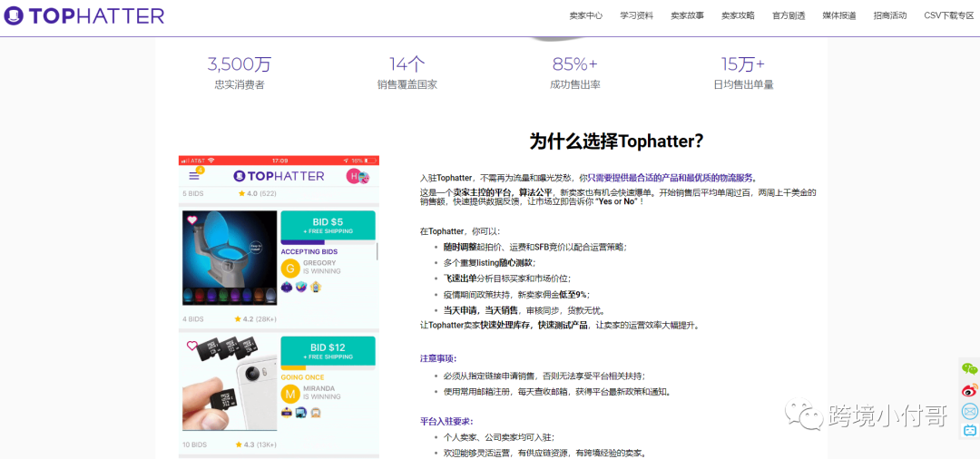Screen dimensions: 980x459
Task: Click the yellow G avatar for Gregory
Action: [290, 268]
